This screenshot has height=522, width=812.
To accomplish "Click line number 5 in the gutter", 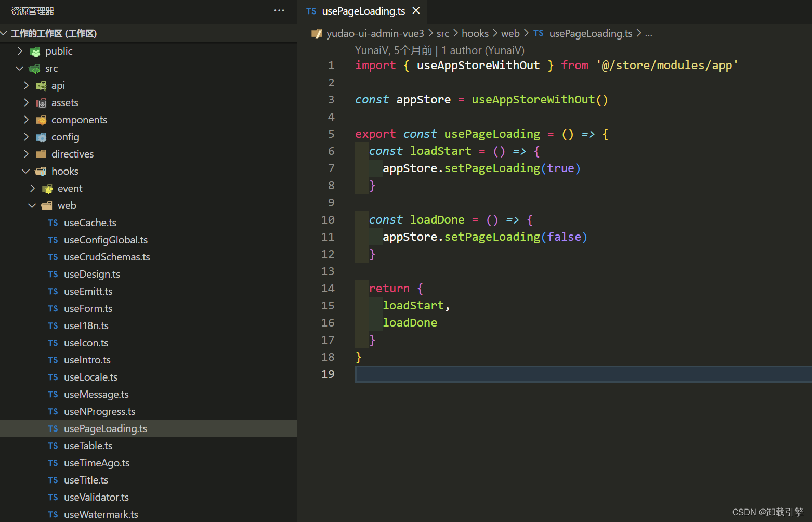I will click(x=331, y=134).
